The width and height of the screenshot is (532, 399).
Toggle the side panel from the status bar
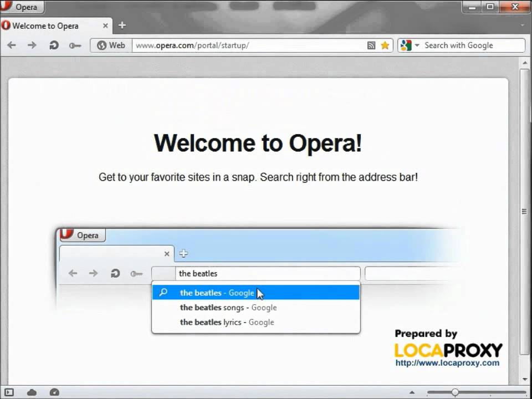tap(9, 392)
